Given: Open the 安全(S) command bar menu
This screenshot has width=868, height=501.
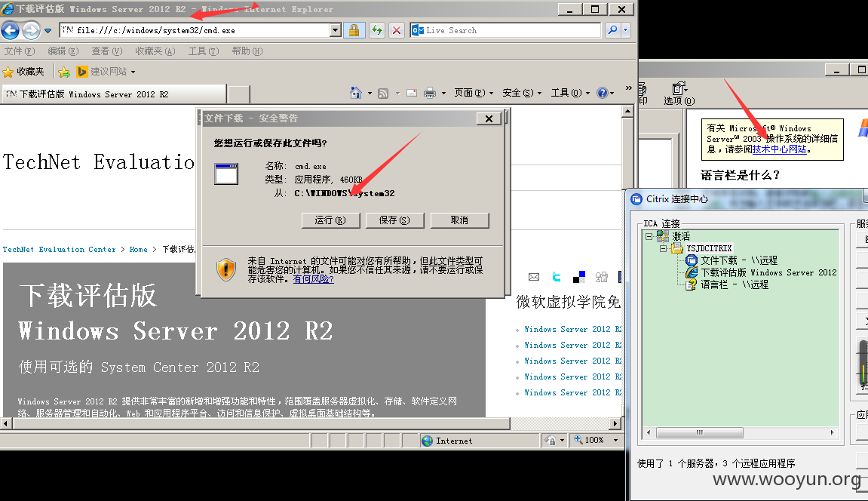Looking at the screenshot, I should click(x=521, y=93).
